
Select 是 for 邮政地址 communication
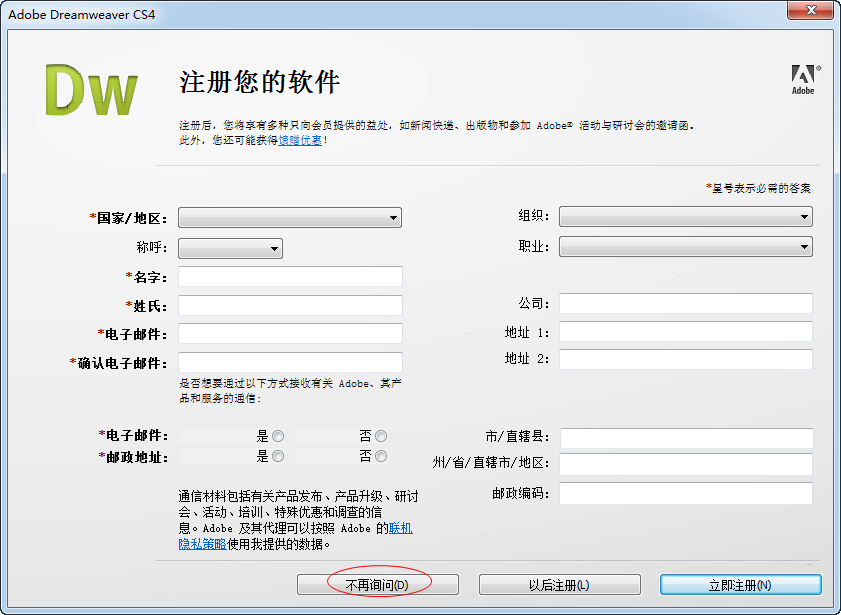[x=278, y=456]
